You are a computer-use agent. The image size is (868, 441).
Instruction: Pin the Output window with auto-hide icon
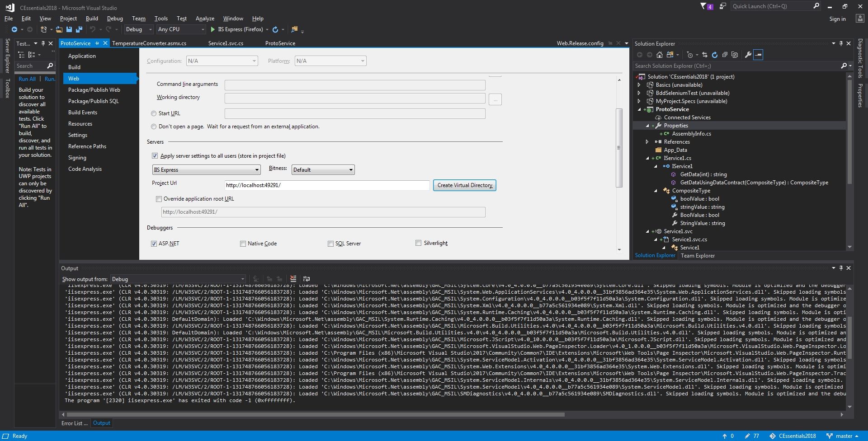[x=841, y=268]
